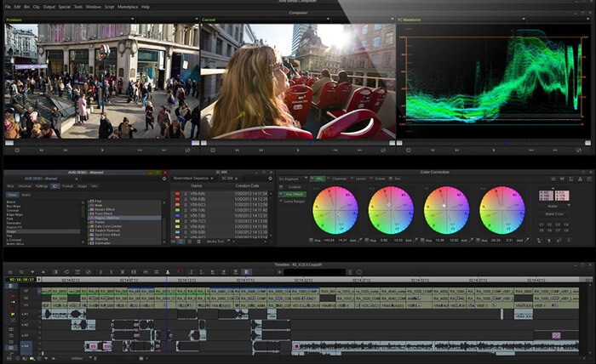Fast forward in the Current monitor

261,151
